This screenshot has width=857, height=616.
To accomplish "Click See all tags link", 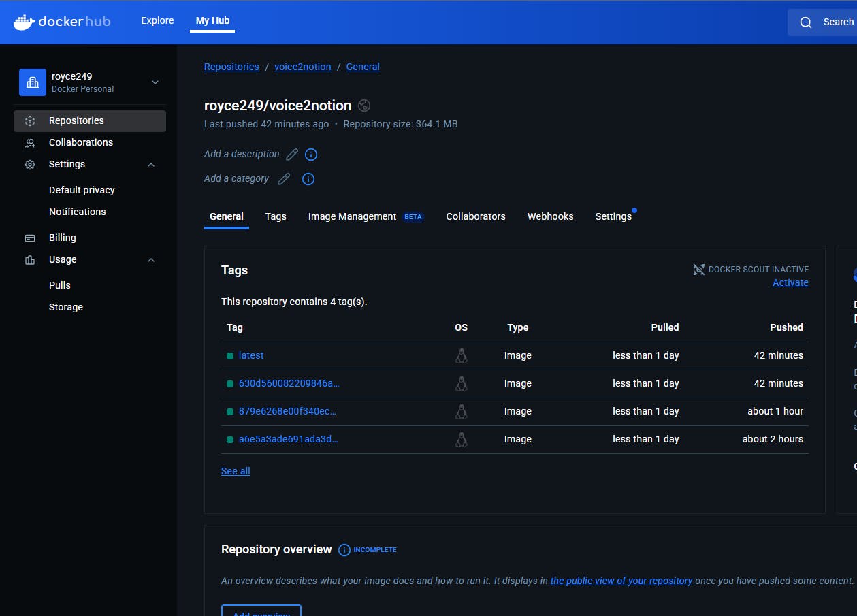I will pos(236,471).
